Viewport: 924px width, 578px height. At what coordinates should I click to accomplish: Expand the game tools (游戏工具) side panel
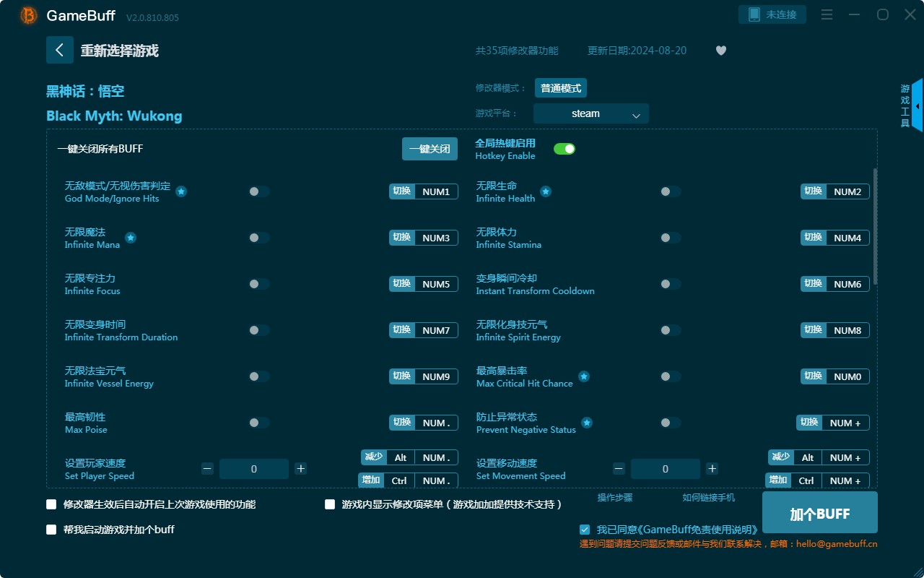(917, 105)
